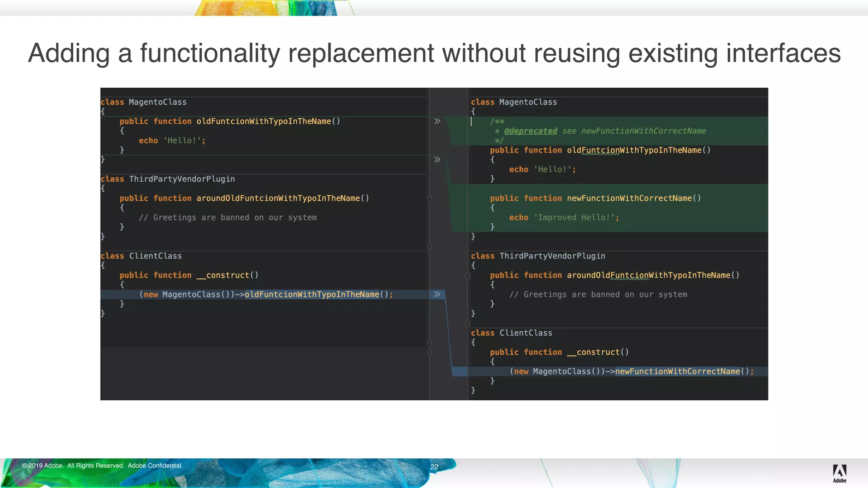The height and width of the screenshot is (488, 868).
Task: Click the '*/' doc comment closing line
Action: pyautogui.click(x=499, y=141)
